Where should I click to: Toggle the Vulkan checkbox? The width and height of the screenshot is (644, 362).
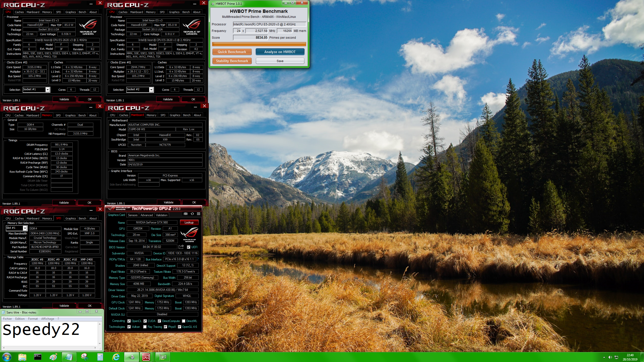tap(129, 327)
